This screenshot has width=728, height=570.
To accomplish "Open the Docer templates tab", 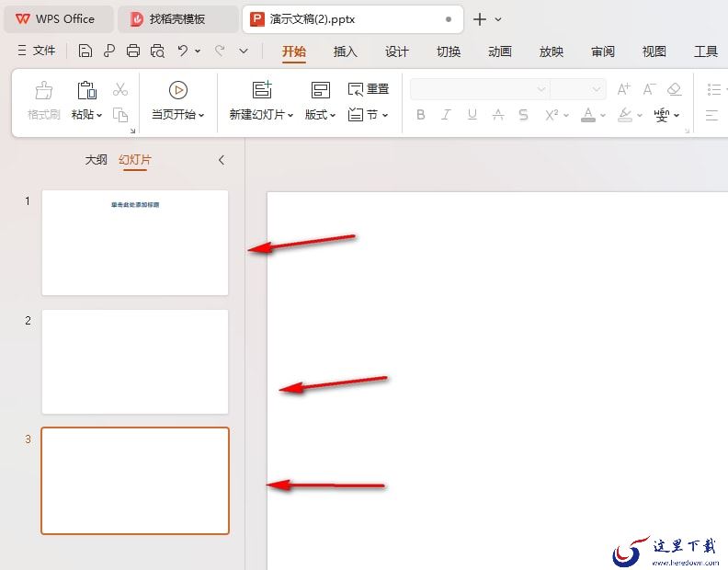I will tap(178, 19).
